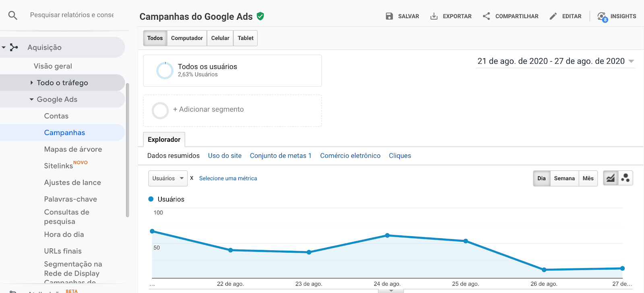Open Consultas de pesquisa report
This screenshot has height=293, width=644.
[67, 217]
